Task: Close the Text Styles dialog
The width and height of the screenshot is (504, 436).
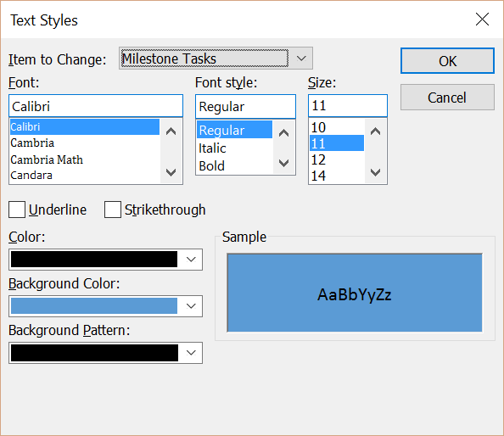Action: click(x=482, y=20)
